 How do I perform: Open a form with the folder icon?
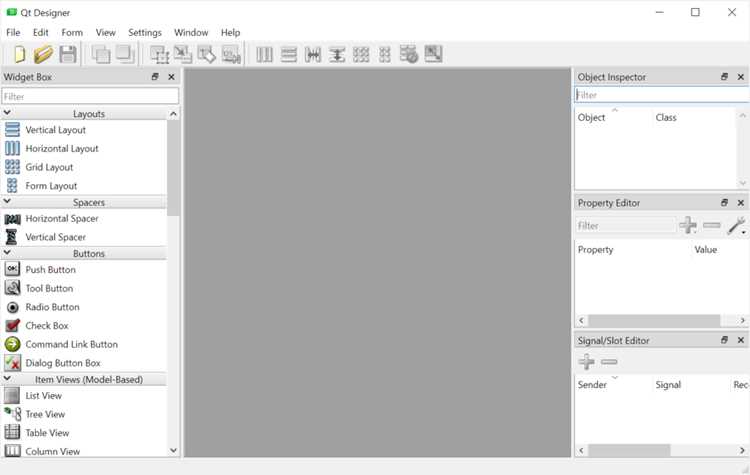(x=44, y=54)
